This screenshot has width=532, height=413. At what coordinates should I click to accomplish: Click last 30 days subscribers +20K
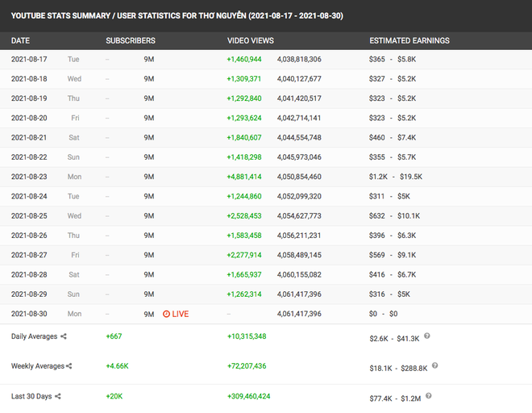point(114,396)
